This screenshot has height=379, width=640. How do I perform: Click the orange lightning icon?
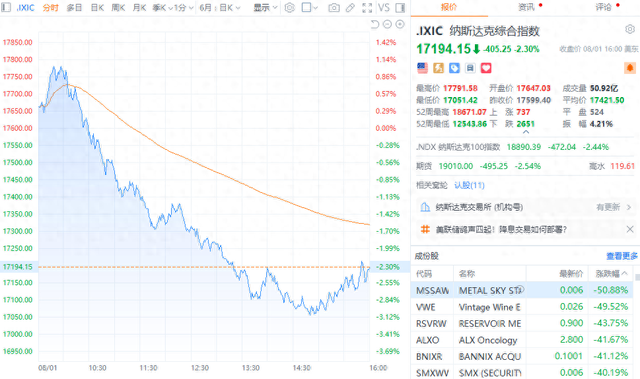click(x=438, y=68)
